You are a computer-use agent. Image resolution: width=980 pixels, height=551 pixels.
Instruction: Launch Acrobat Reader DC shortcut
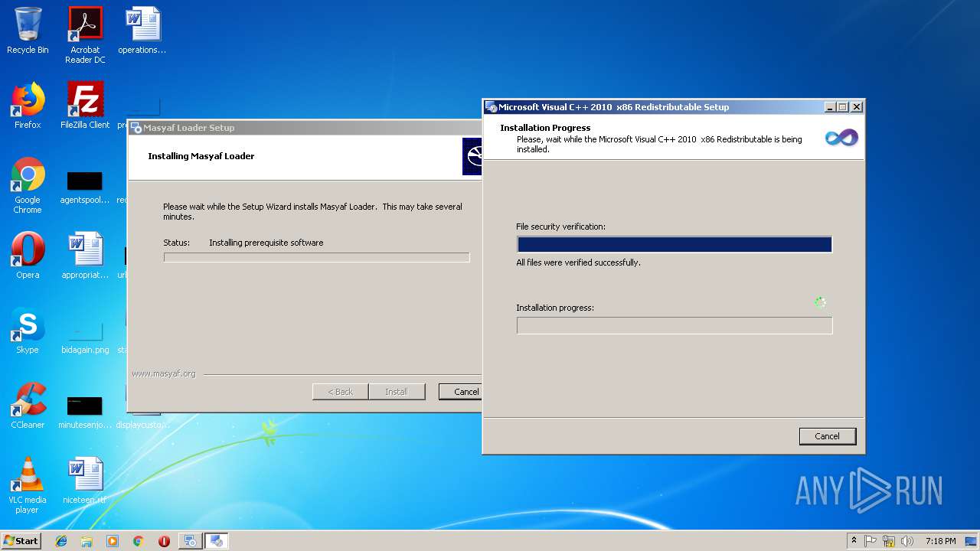(85, 35)
